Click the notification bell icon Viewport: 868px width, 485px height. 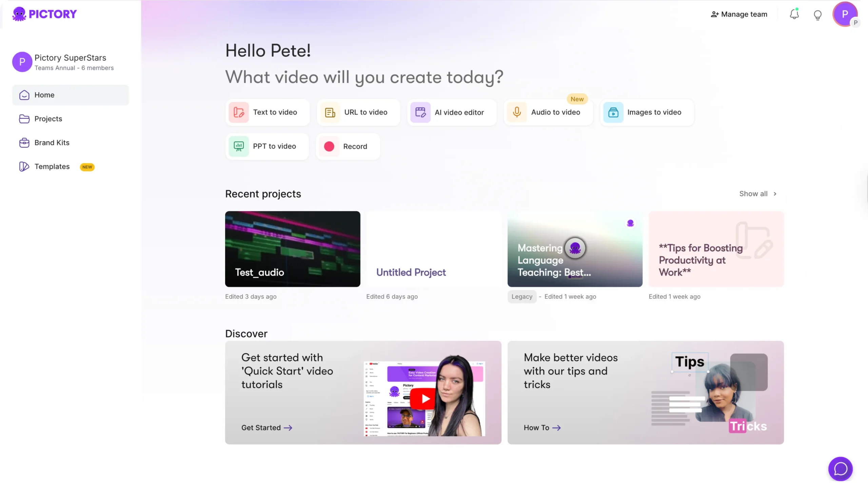pyautogui.click(x=794, y=14)
